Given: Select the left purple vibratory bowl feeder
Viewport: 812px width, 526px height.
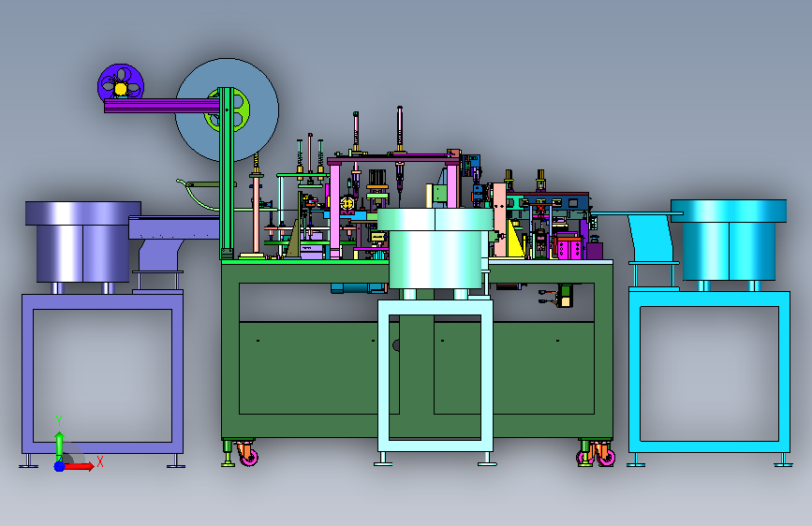Looking at the screenshot, I should 82,241.
